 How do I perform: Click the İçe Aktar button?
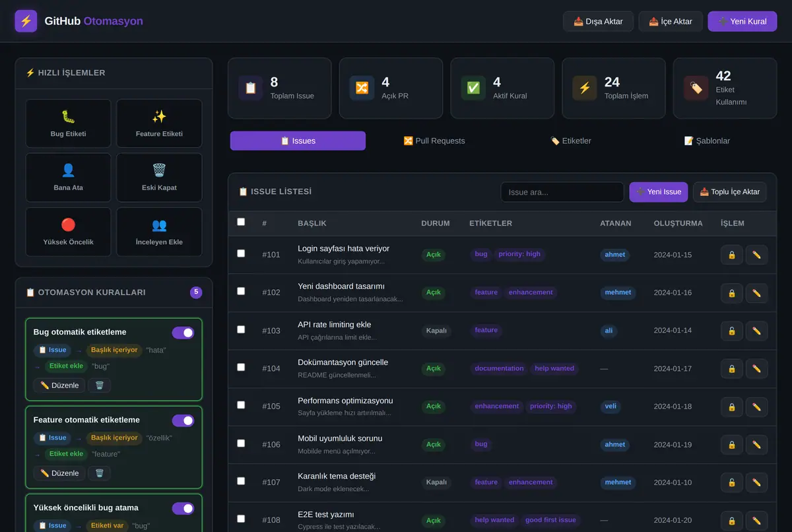671,21
